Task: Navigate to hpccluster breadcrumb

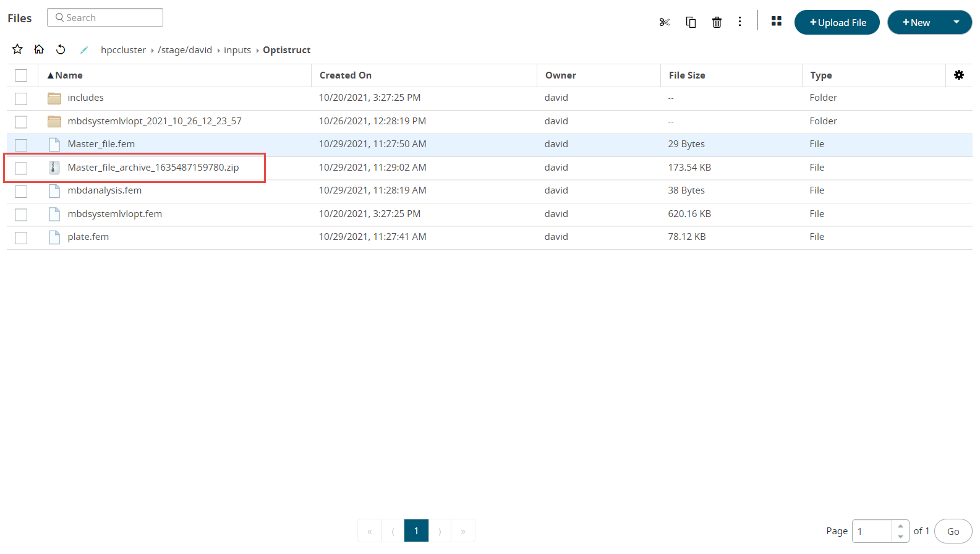Action: click(x=124, y=50)
